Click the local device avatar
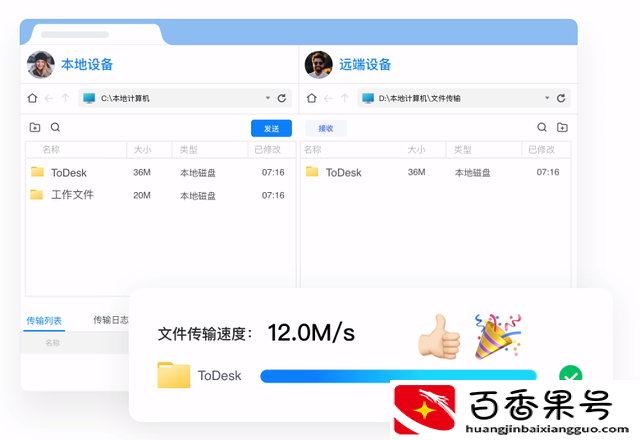Image resolution: width=640 pixels, height=440 pixels. [x=40, y=64]
